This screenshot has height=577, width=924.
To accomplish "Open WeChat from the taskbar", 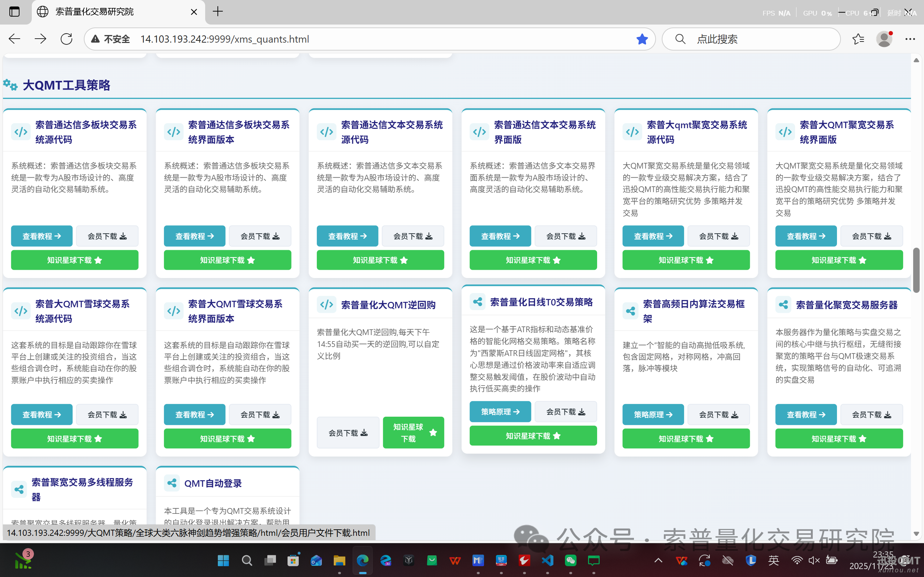I will [571, 561].
